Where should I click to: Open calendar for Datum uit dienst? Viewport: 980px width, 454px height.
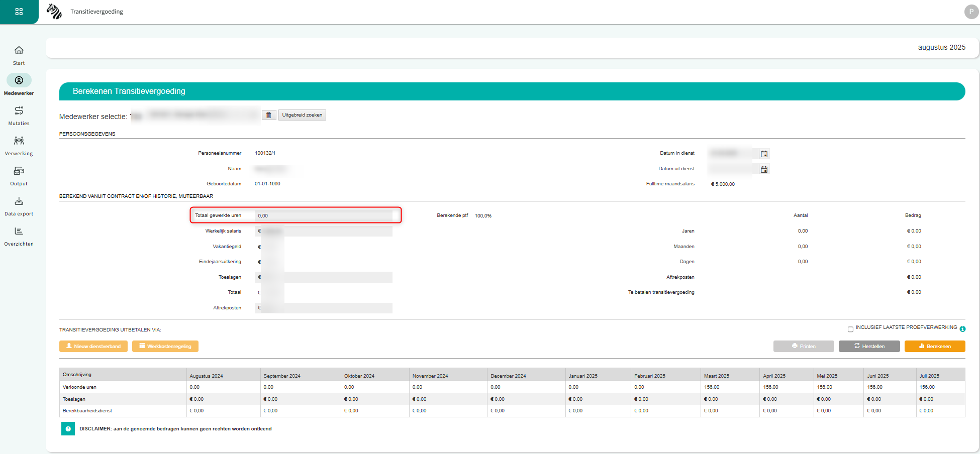pyautogui.click(x=764, y=169)
